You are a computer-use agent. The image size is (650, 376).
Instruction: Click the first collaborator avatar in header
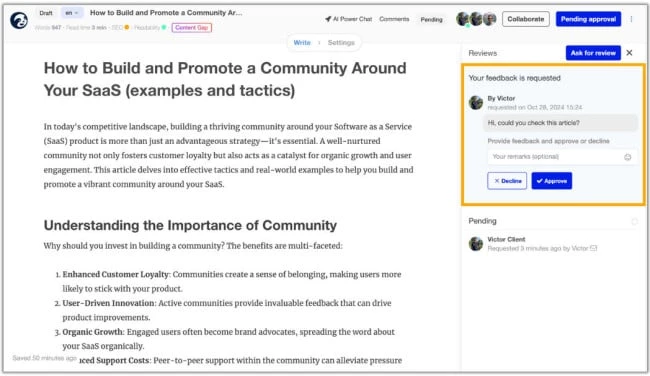coord(463,19)
